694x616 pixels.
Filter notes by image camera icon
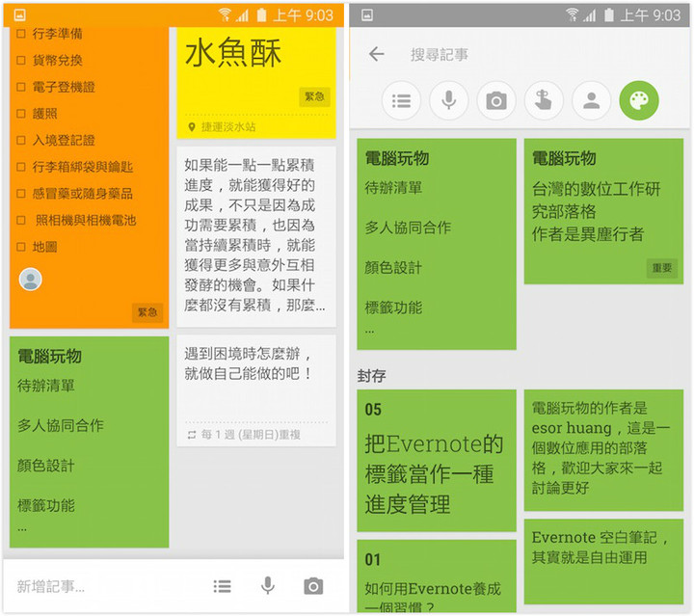point(496,100)
